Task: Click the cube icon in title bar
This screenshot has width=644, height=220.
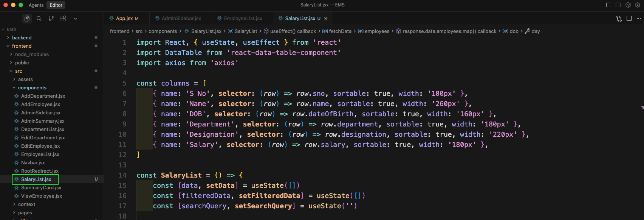Action: [628, 5]
